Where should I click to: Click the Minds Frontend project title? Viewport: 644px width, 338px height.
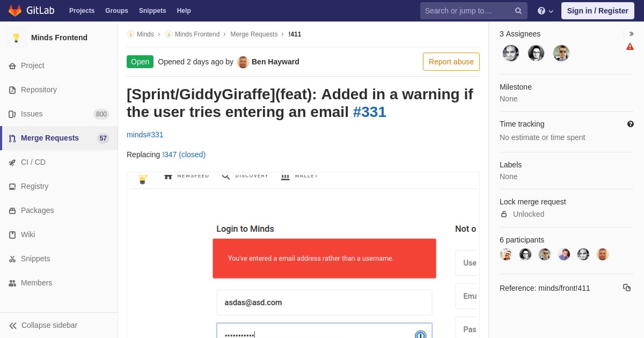pyautogui.click(x=59, y=38)
